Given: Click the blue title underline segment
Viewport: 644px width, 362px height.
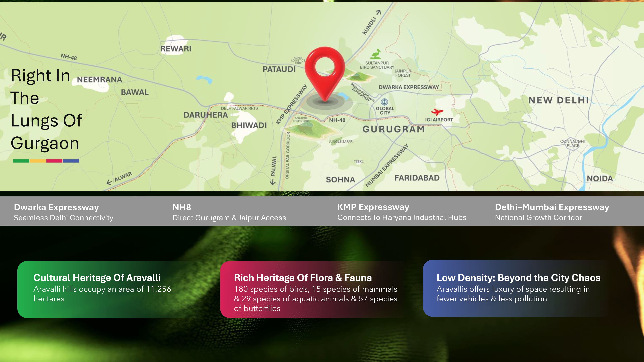Looking at the screenshot, I should (x=71, y=161).
